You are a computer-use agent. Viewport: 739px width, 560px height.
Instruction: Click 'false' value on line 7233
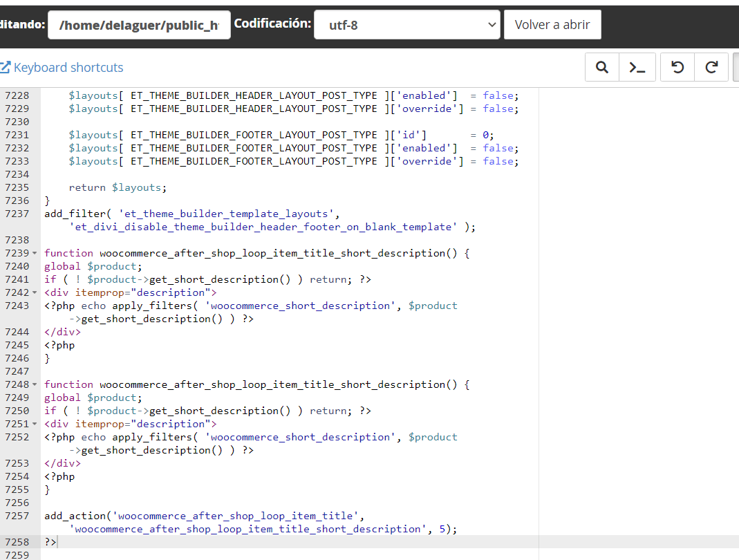[x=498, y=161]
